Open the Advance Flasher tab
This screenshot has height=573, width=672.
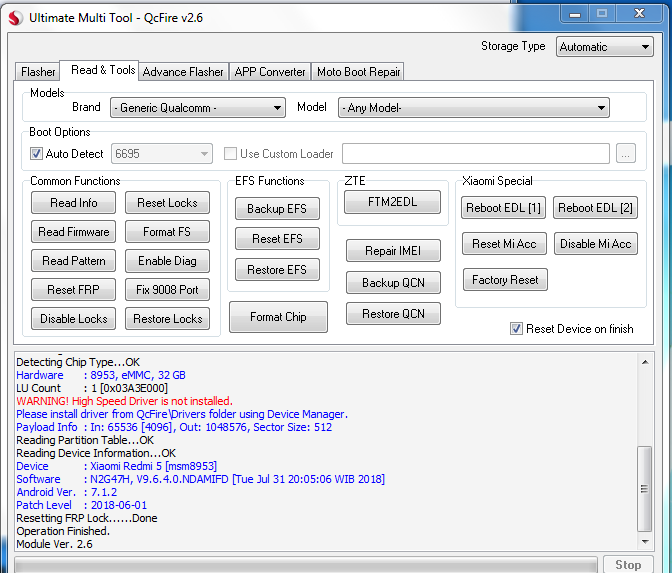pos(183,72)
